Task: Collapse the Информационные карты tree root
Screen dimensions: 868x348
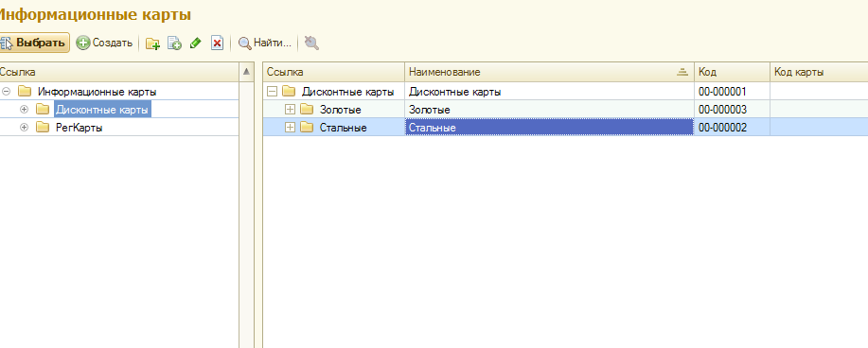Action: click(6, 92)
